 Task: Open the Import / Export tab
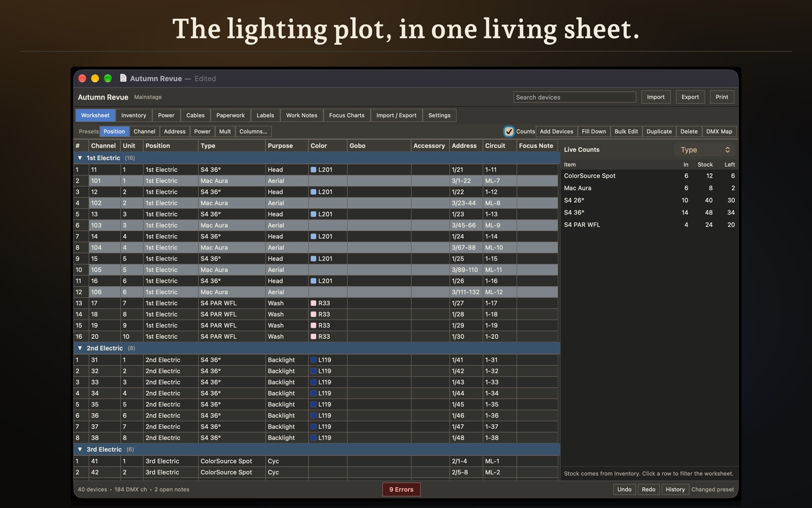click(396, 115)
